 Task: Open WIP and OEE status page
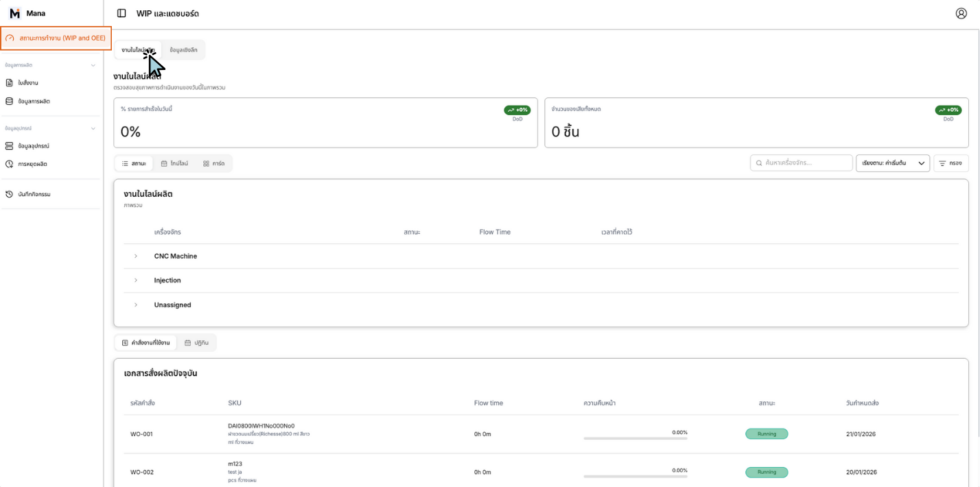(56, 38)
